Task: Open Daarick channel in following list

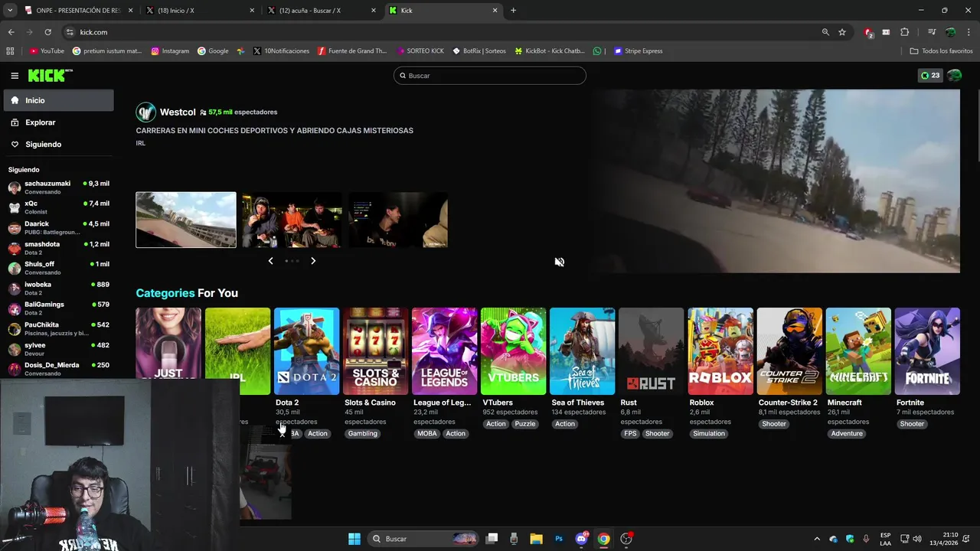Action: click(58, 227)
